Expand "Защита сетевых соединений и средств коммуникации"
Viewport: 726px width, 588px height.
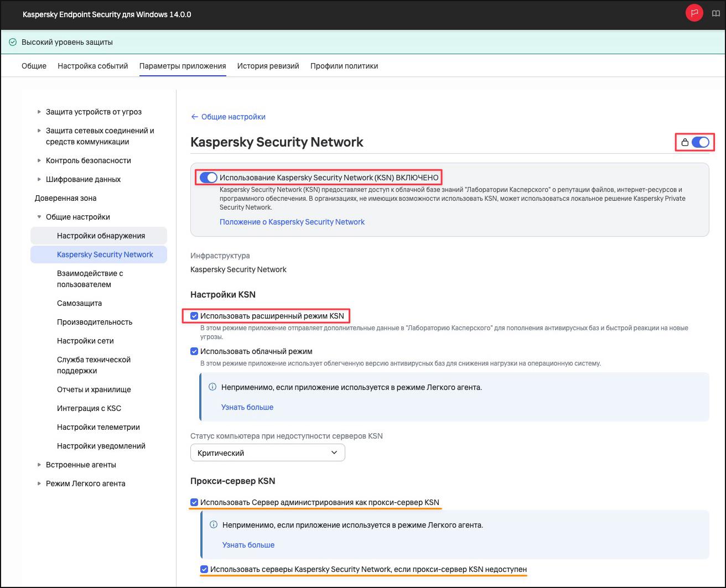pos(39,131)
